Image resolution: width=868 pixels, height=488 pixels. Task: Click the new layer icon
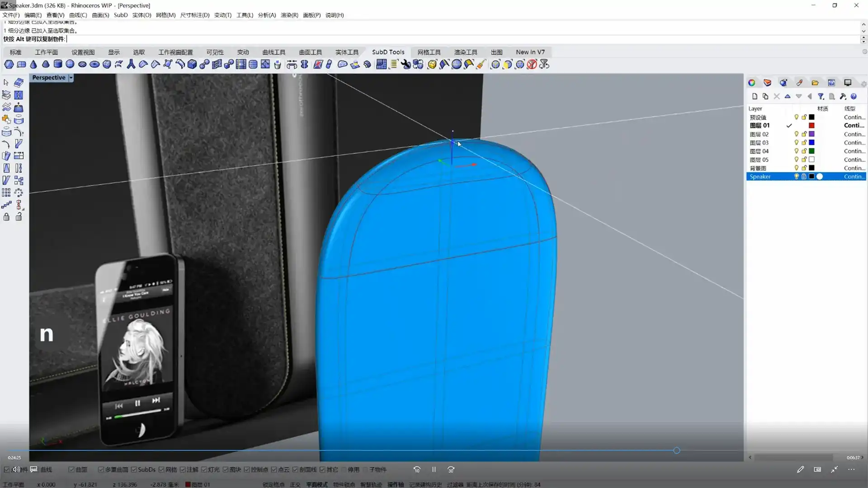755,96
